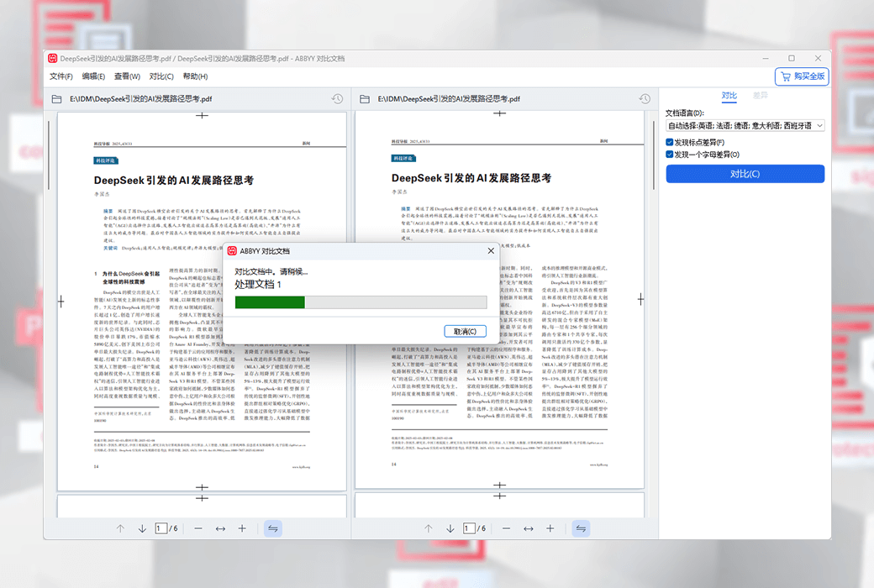This screenshot has height=588, width=874.
Task: Go to next page in left document
Action: click(140, 528)
